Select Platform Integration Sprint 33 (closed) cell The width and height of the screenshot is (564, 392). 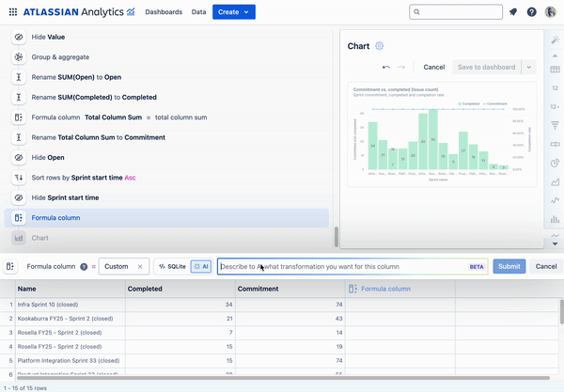point(70,361)
